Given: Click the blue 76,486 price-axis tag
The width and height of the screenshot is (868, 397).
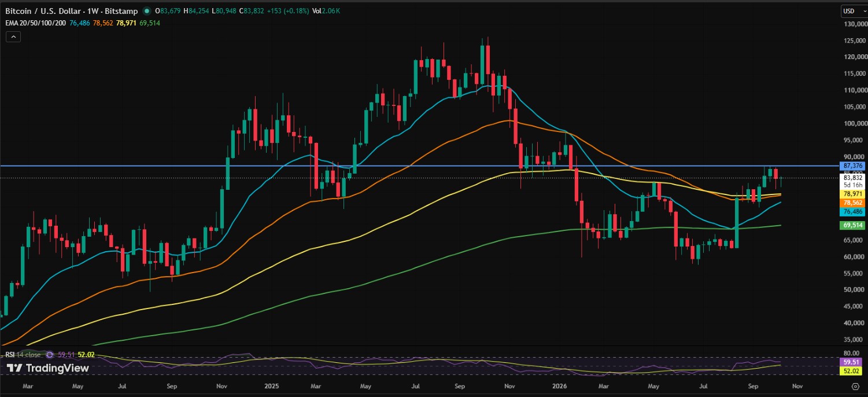Looking at the screenshot, I should pyautogui.click(x=853, y=212).
